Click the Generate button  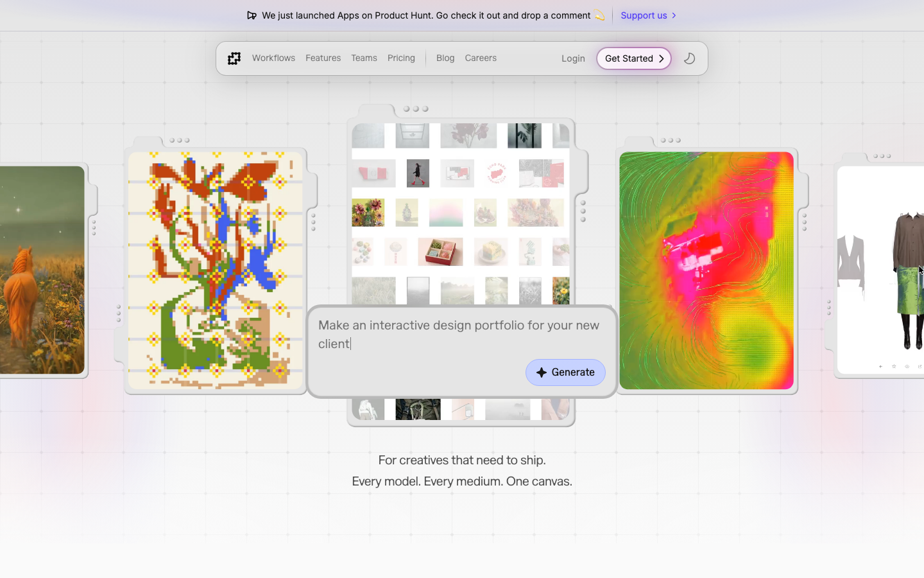pos(565,372)
